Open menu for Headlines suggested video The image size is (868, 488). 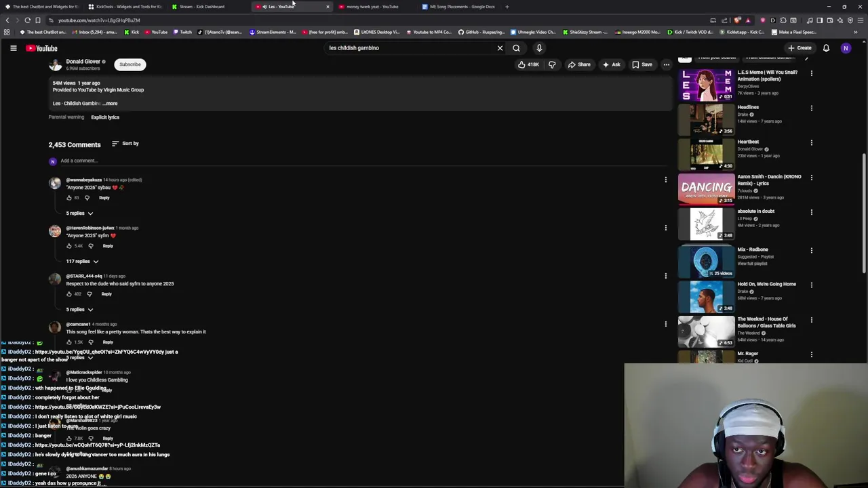811,108
